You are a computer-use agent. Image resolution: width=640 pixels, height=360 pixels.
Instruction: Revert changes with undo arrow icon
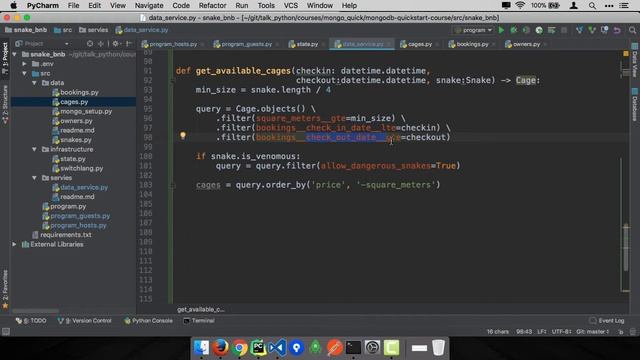point(617,30)
